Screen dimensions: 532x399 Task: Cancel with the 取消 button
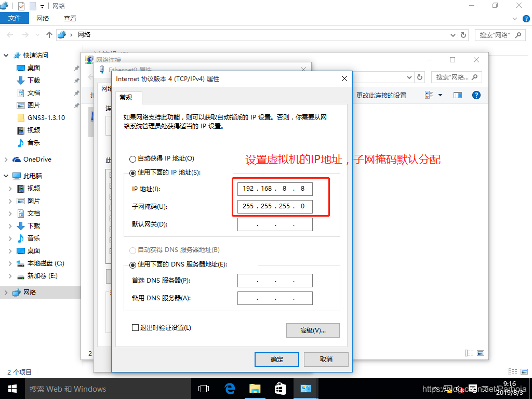point(326,360)
